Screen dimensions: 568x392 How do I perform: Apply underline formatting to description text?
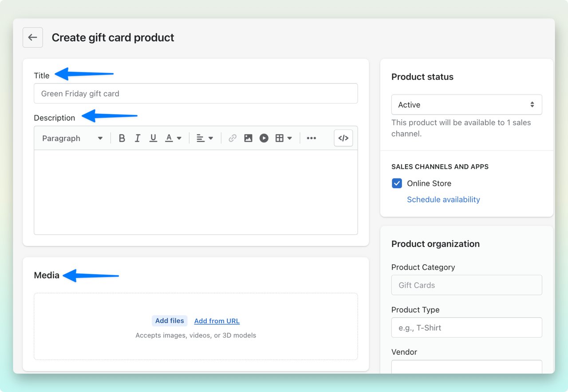(x=153, y=138)
